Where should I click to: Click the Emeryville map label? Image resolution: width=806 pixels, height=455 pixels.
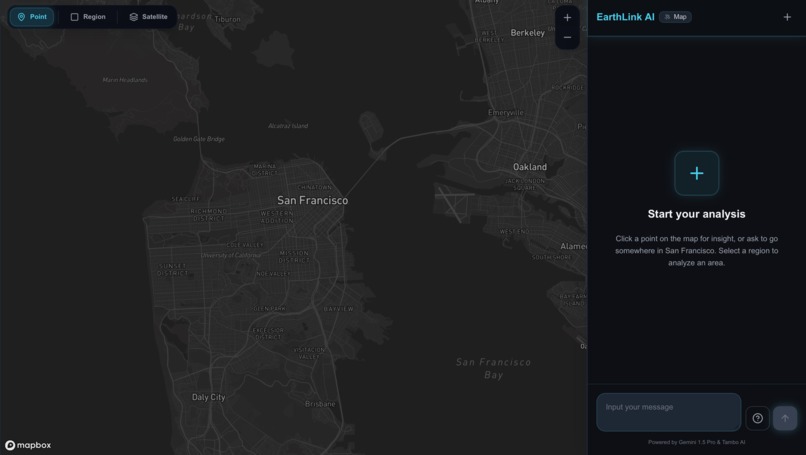tap(506, 112)
